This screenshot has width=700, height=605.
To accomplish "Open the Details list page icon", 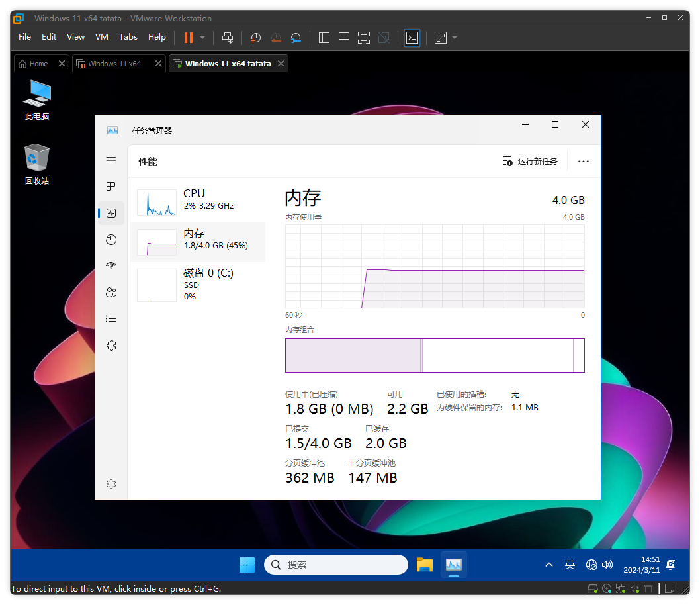I will click(111, 319).
